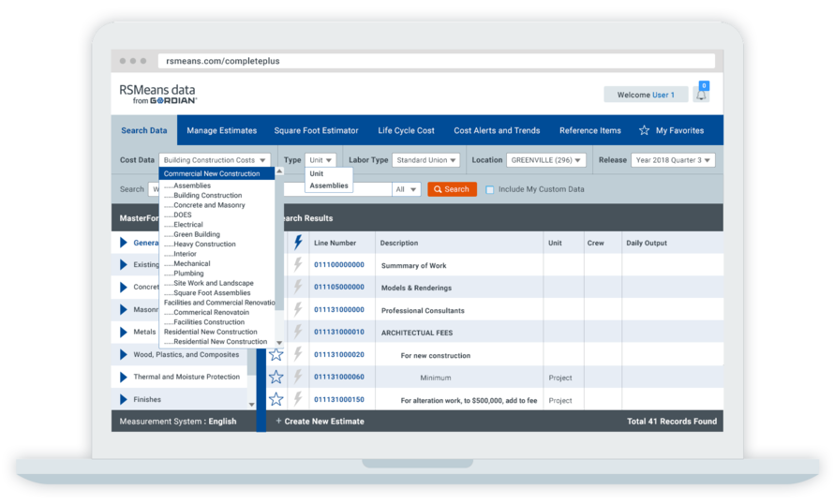The height and width of the screenshot is (504, 834).
Task: Click lightning bolt in alteration work row
Action: point(298,399)
